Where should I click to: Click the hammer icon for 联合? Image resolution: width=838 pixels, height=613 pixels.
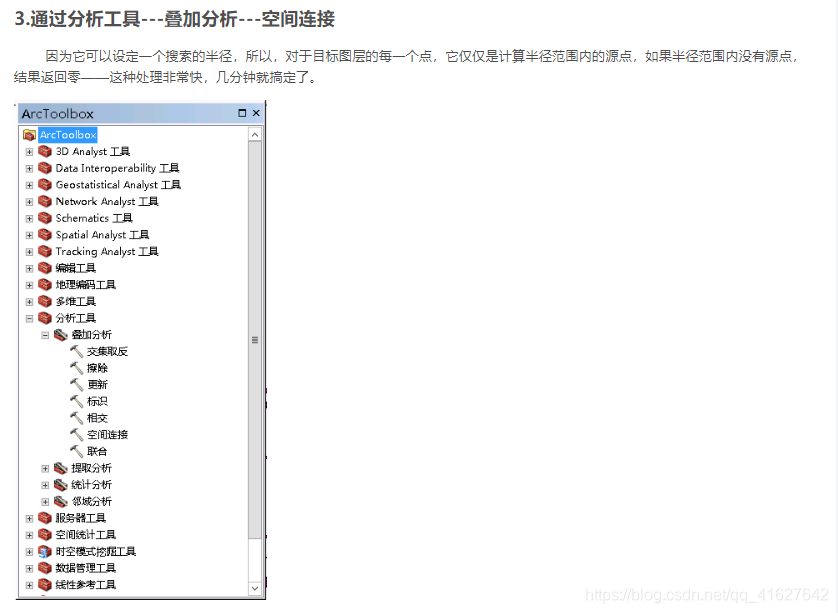(x=77, y=451)
